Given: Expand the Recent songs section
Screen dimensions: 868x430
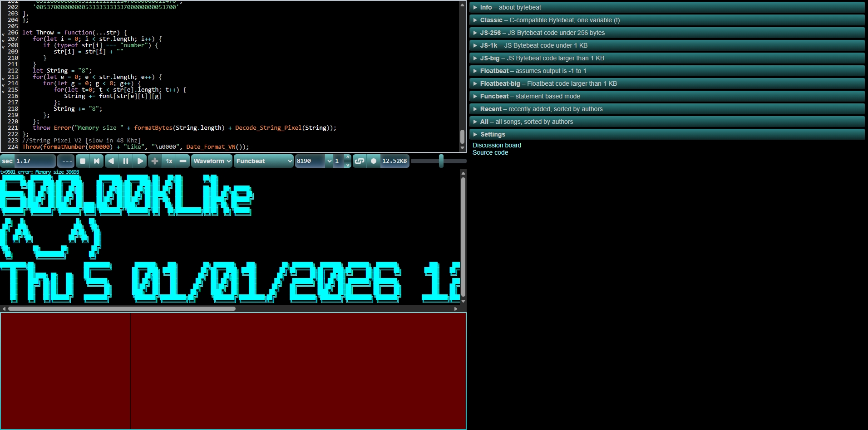Looking at the screenshot, I should coord(491,109).
